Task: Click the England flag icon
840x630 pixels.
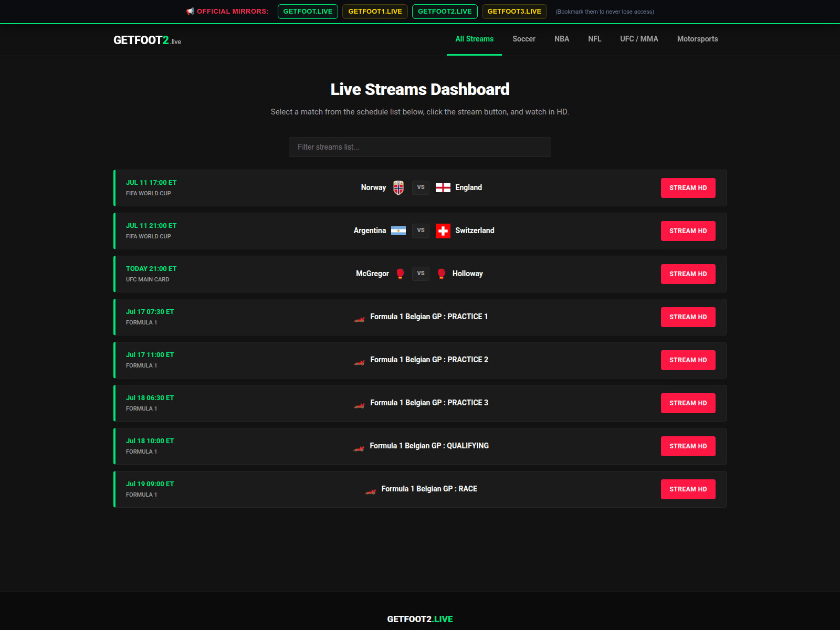Action: [x=443, y=188]
